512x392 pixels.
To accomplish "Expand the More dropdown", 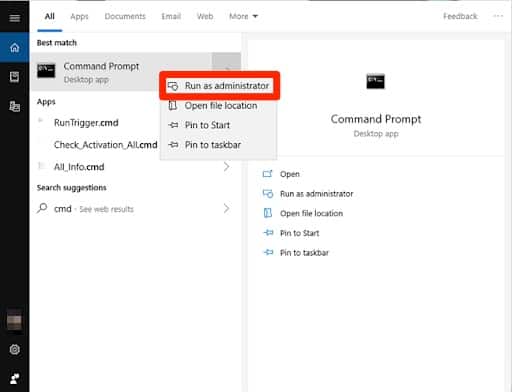I will 243,16.
